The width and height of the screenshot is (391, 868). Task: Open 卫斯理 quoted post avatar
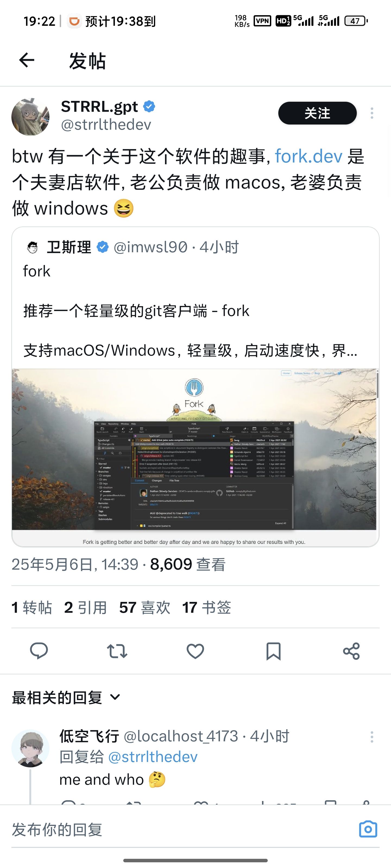pos(32,247)
